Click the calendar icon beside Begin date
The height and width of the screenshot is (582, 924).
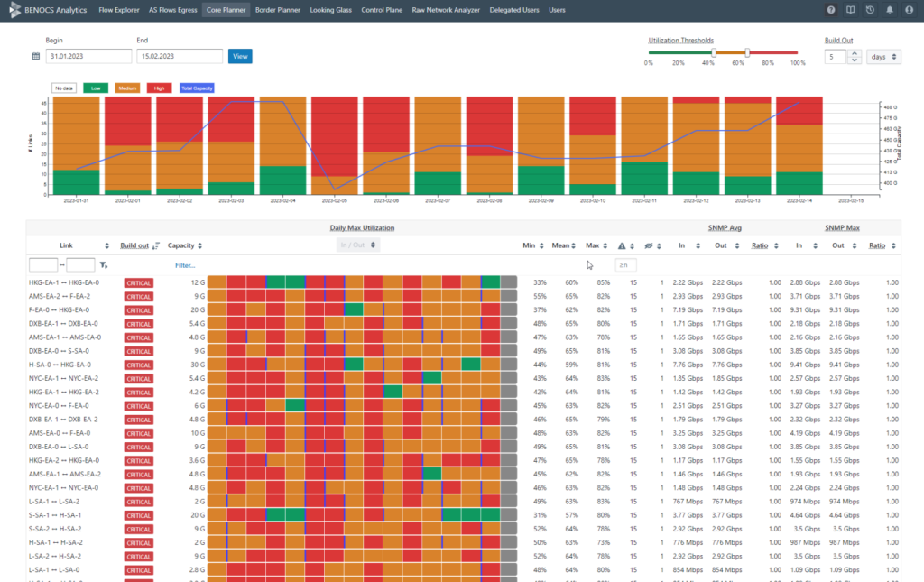(36, 56)
